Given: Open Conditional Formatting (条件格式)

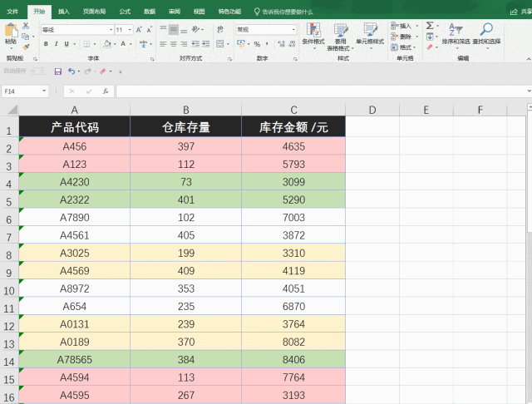Looking at the screenshot, I should (x=313, y=36).
